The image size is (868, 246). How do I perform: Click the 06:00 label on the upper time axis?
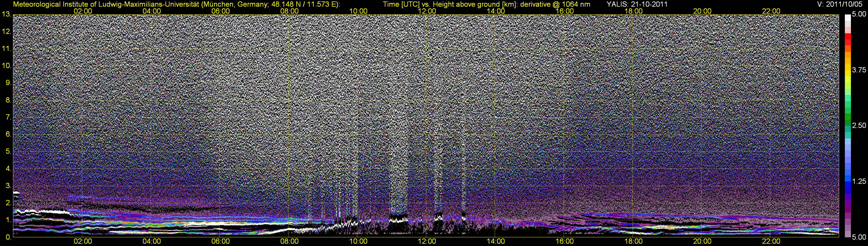click(220, 11)
